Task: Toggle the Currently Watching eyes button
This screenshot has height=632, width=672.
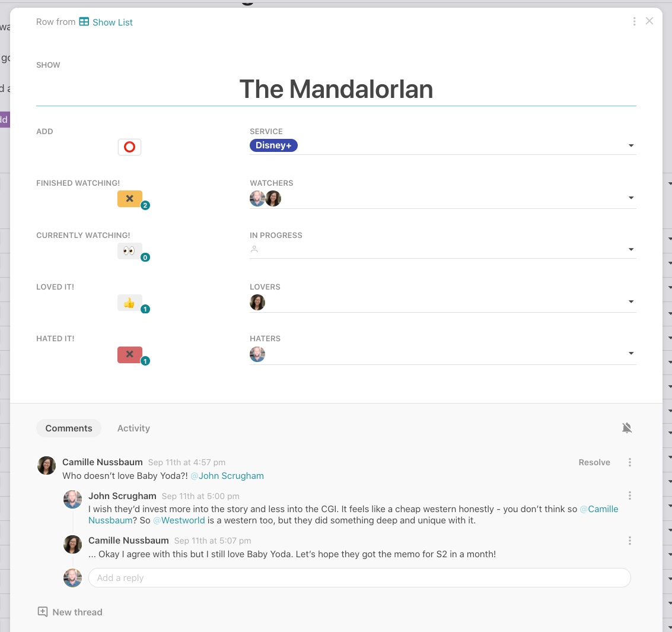Action: [x=129, y=251]
